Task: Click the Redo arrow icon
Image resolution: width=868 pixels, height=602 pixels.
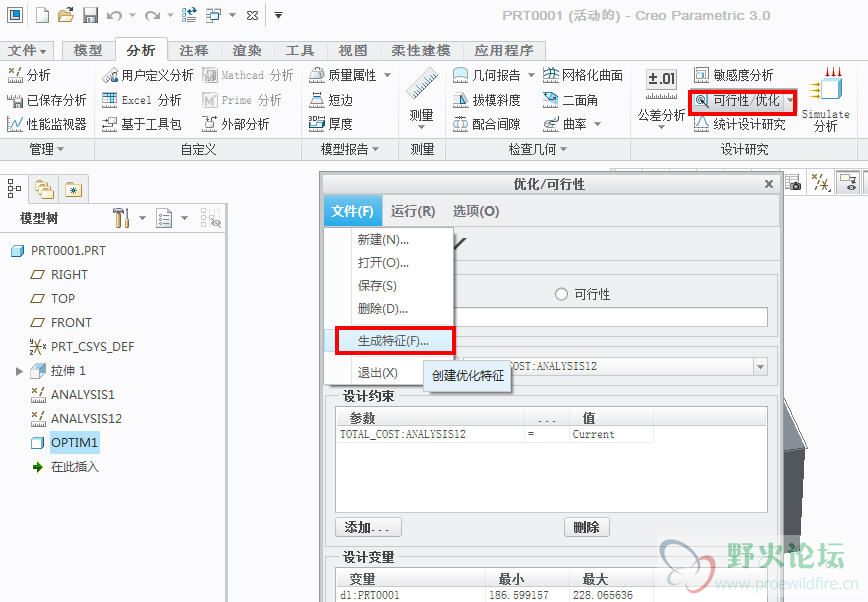Action: coord(152,16)
